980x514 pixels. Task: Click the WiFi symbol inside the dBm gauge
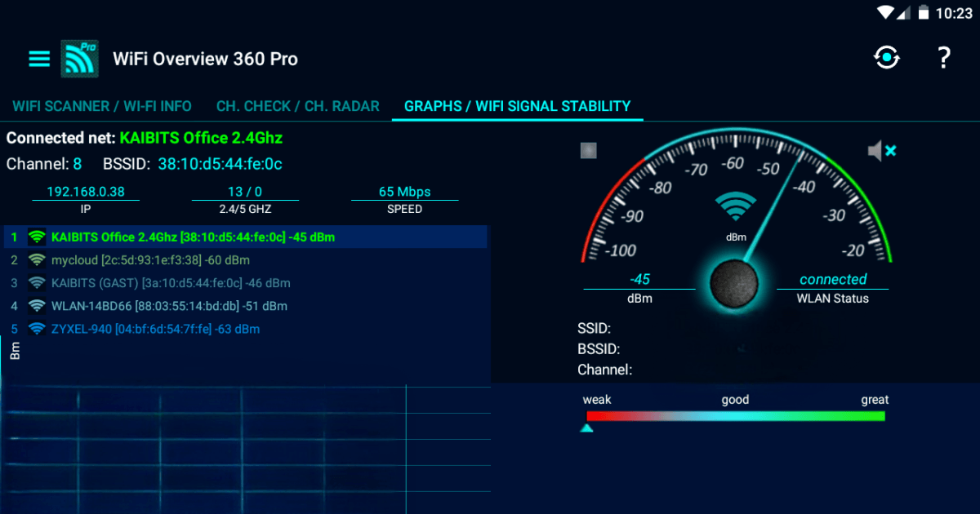(x=736, y=206)
